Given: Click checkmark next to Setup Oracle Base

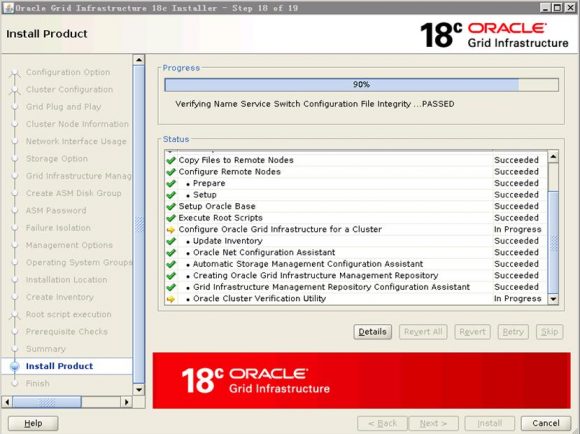Looking at the screenshot, I should [x=171, y=206].
